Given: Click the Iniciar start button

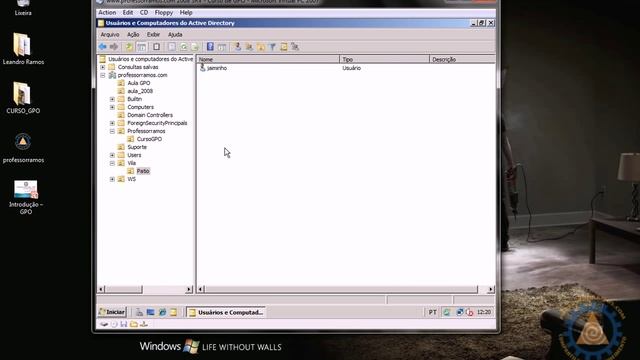Looking at the screenshot, I should pyautogui.click(x=112, y=312).
